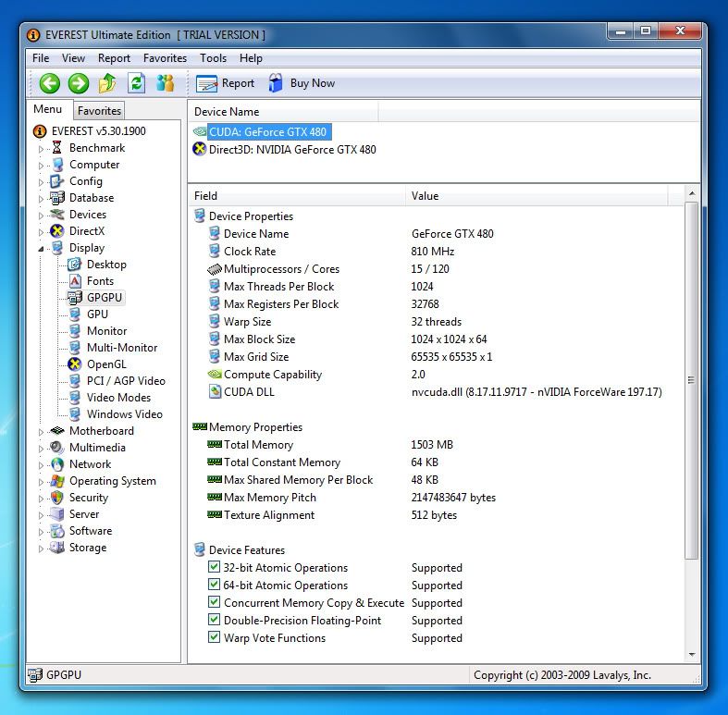
Task: Click the green Back arrow toolbar icon
Action: tap(50, 83)
